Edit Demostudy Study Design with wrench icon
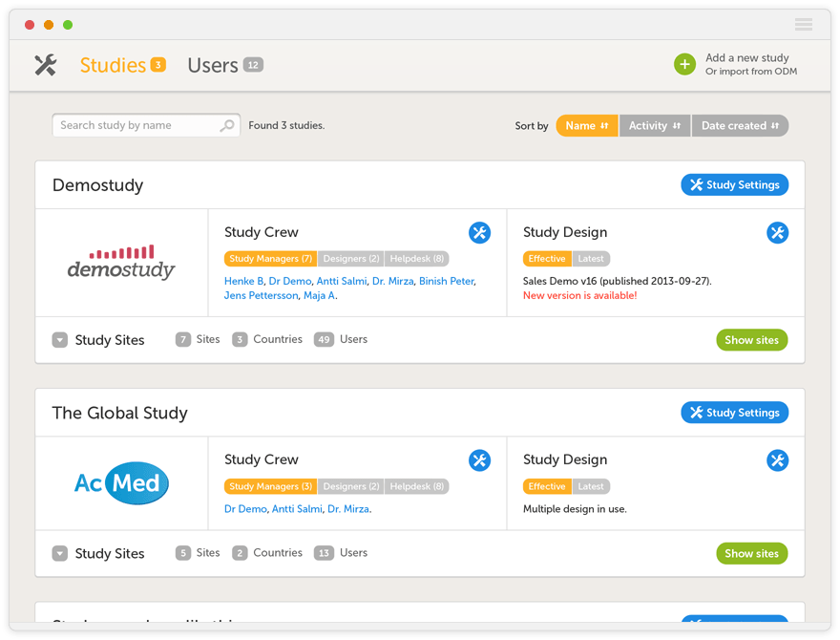Viewport: 840px width, 640px height. tap(777, 232)
